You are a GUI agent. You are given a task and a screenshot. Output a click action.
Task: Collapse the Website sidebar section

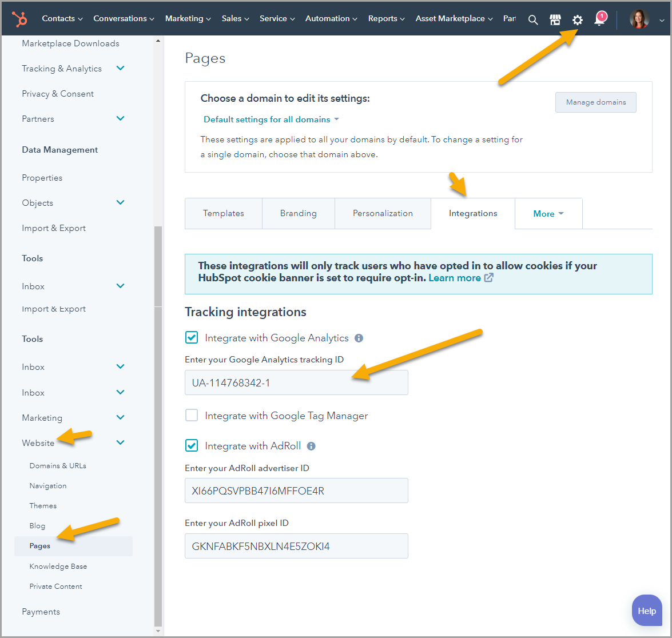point(121,442)
